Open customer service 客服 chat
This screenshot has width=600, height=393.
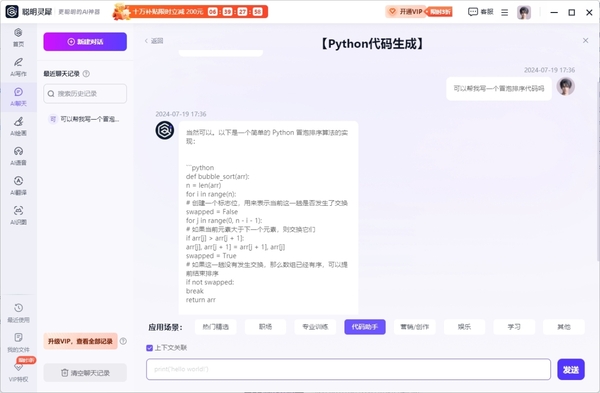click(481, 12)
